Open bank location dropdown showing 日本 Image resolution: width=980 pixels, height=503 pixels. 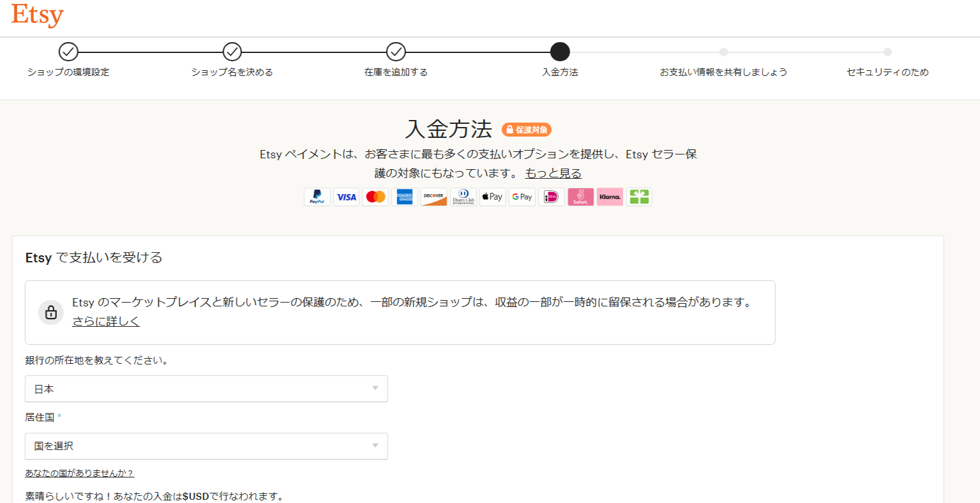pos(206,389)
